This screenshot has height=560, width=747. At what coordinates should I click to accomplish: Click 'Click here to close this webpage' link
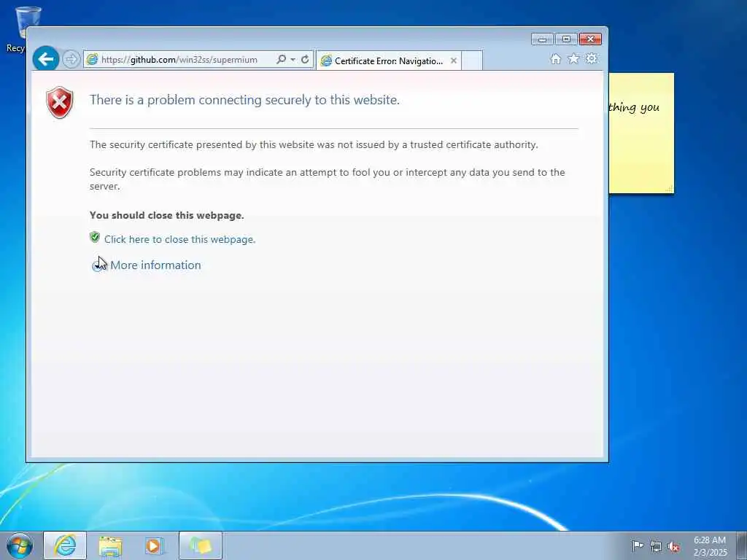click(x=179, y=239)
